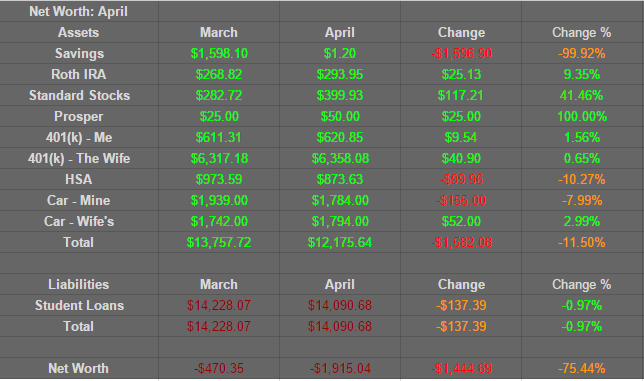This screenshot has width=644, height=381.
Task: Select the assets Total March cell $13,757.72
Action: (218, 242)
